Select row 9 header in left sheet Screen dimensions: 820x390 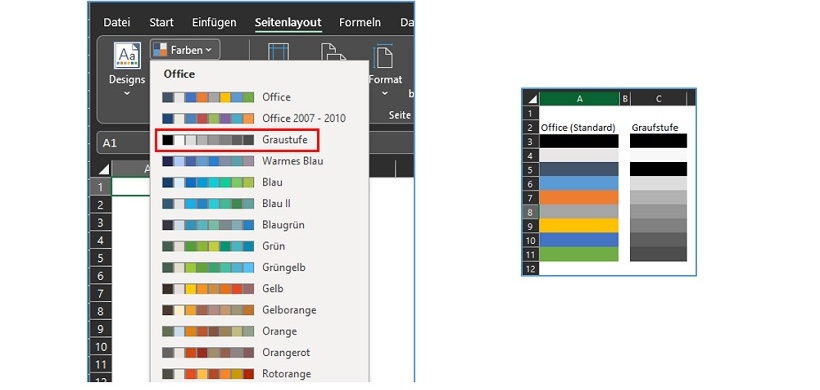click(x=100, y=329)
